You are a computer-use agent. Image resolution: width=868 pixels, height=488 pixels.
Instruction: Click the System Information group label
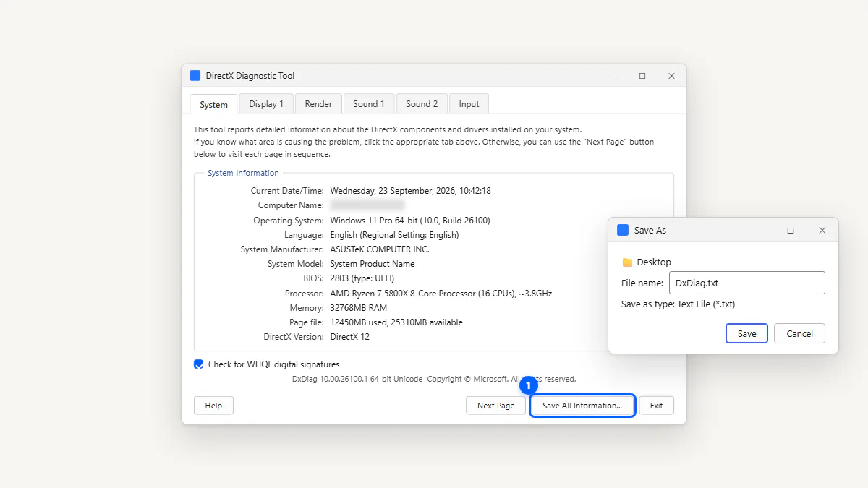(x=243, y=173)
